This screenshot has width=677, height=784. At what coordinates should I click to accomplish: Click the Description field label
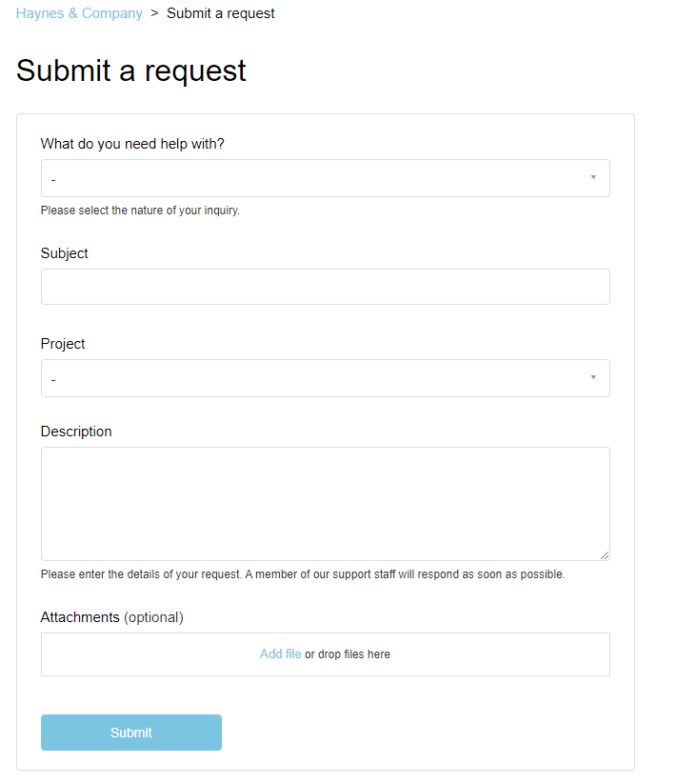76,432
